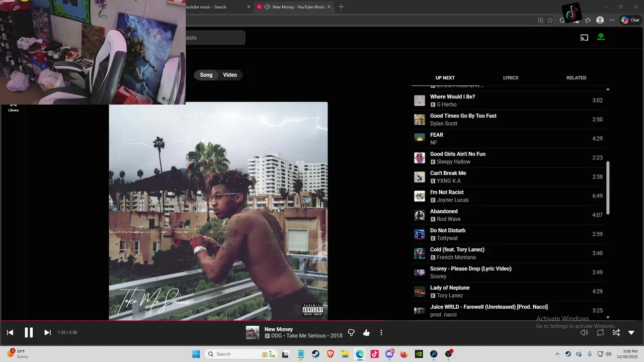Play Cold (feat. Tory Lanez)
The width and height of the screenshot is (644, 362).
tap(508, 253)
